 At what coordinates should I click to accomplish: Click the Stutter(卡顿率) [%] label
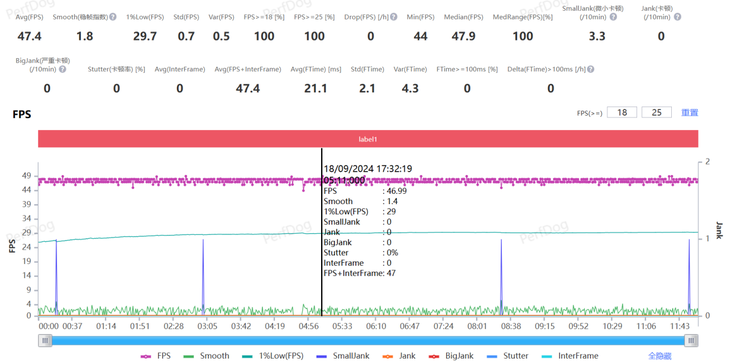click(x=116, y=69)
